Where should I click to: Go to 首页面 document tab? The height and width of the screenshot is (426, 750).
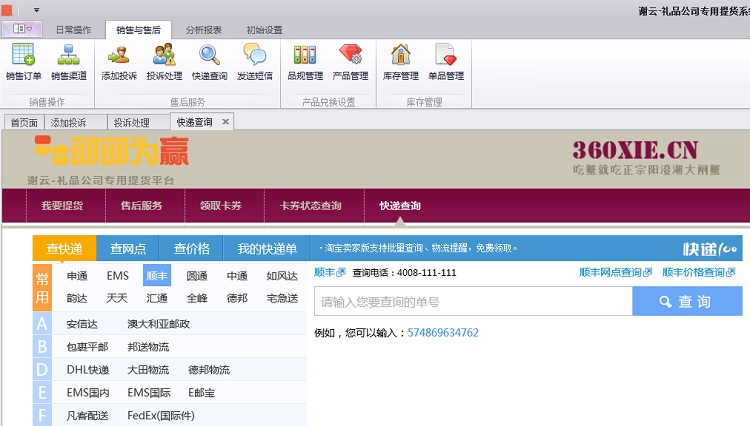tap(24, 122)
